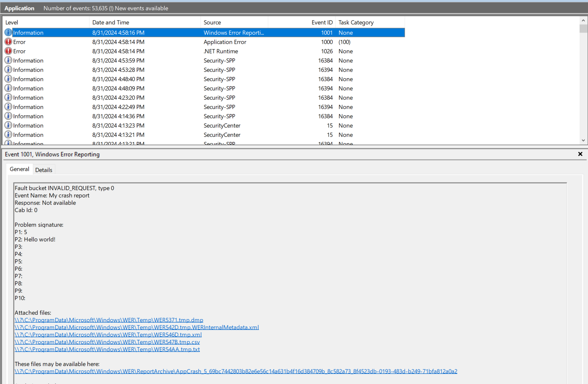The height and width of the screenshot is (384, 588).
Task: Switch to the Details tab
Action: click(44, 169)
